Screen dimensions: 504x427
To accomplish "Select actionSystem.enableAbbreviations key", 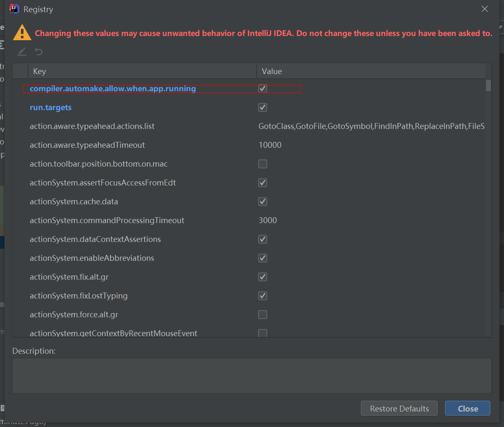I will click(x=92, y=258).
